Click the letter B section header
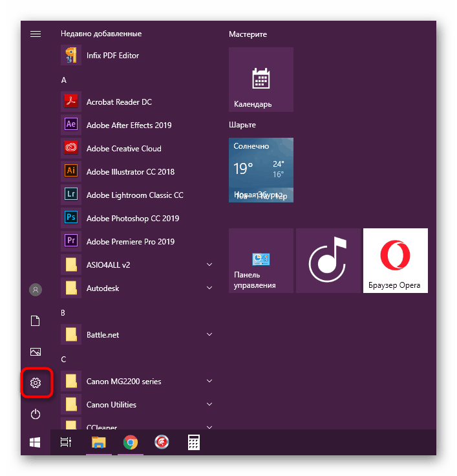The width and height of the screenshot is (457, 476). [x=63, y=313]
